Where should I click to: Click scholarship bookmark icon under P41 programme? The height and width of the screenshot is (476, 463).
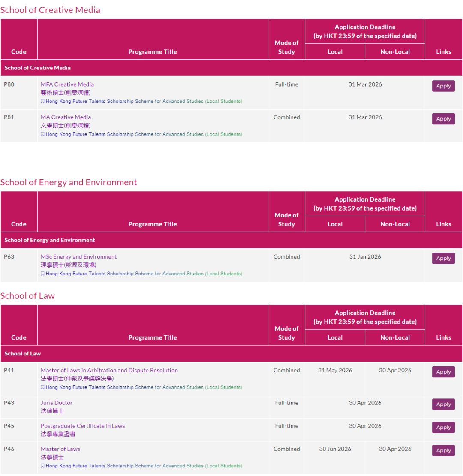(x=42, y=387)
